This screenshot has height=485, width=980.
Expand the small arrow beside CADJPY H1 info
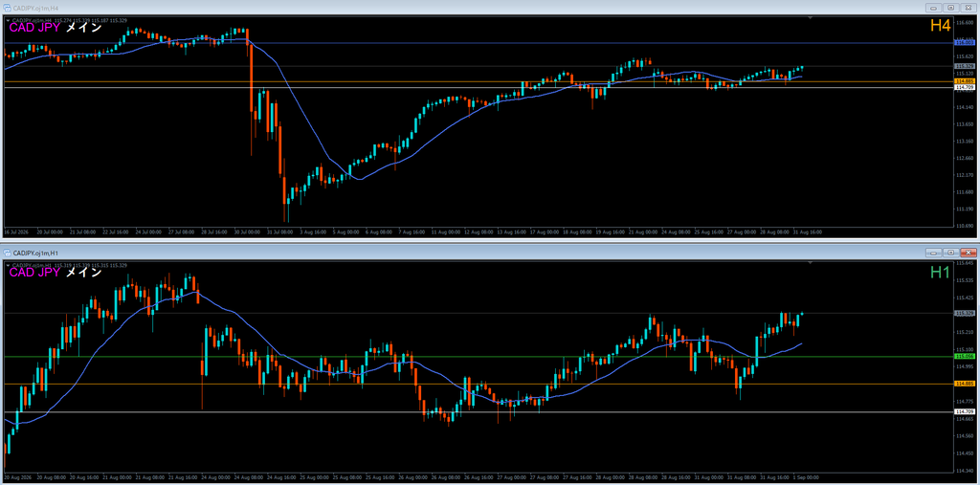click(x=7, y=266)
